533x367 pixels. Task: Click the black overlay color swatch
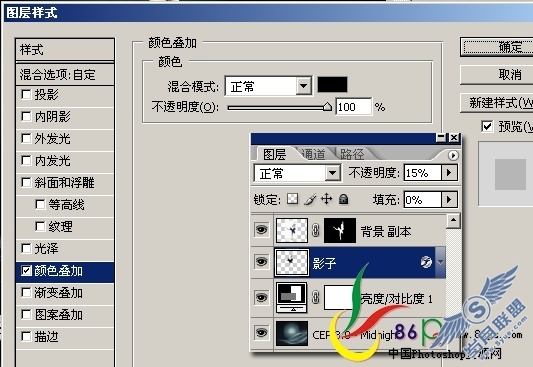click(332, 85)
